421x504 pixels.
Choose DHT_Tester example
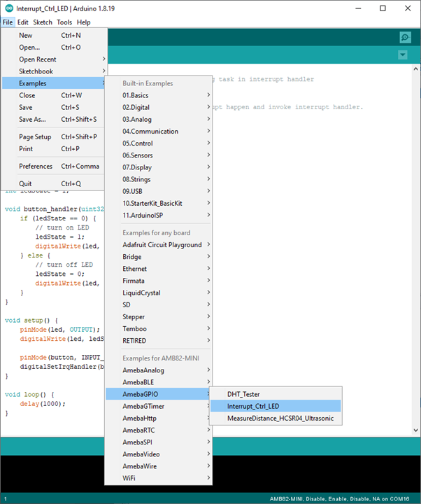(243, 394)
